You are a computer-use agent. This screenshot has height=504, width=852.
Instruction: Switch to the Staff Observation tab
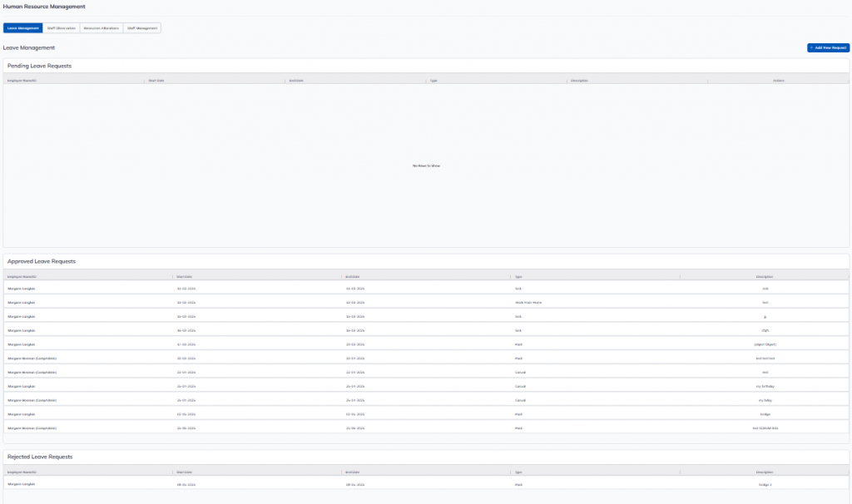point(62,28)
